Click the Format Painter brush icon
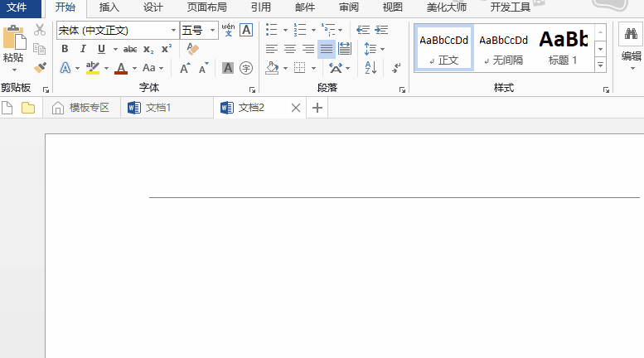Image resolution: width=644 pixels, height=358 pixels. coord(40,67)
